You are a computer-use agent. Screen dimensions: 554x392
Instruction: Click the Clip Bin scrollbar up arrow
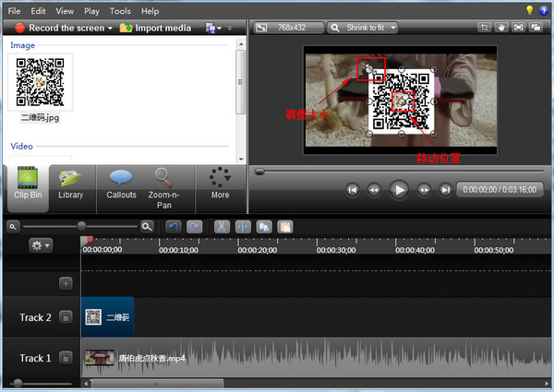tap(241, 44)
